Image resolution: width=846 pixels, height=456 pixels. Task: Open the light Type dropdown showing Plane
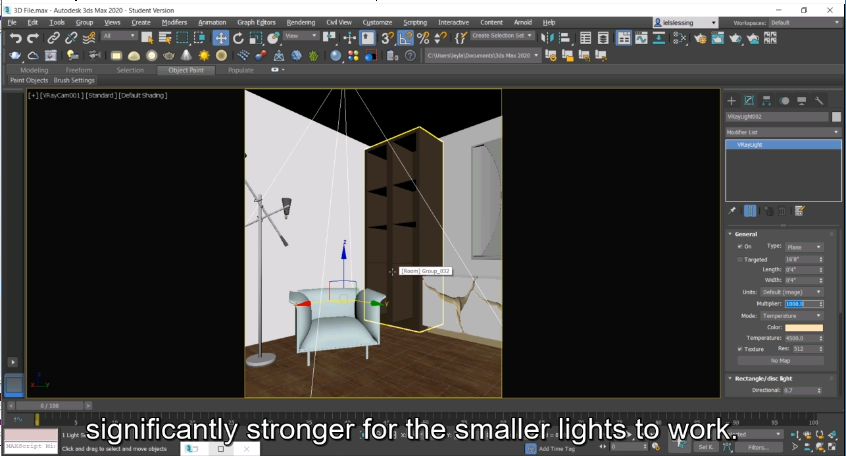tap(804, 247)
